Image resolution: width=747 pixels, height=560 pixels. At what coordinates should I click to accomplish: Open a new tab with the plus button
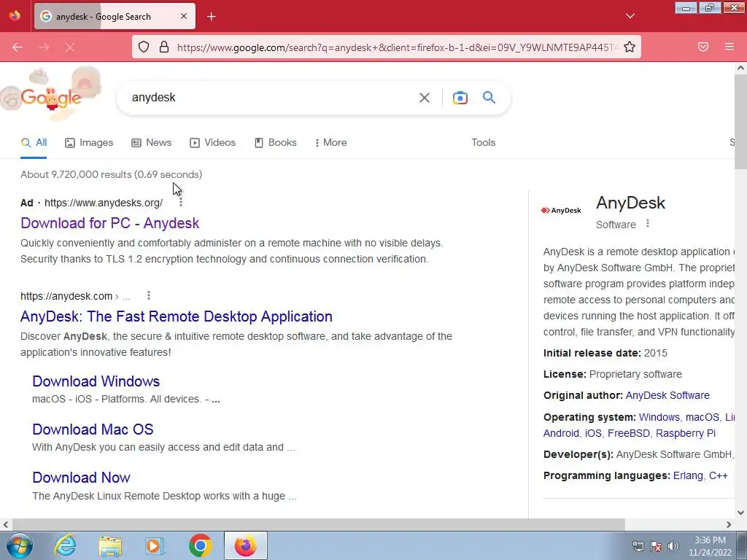pos(211,17)
